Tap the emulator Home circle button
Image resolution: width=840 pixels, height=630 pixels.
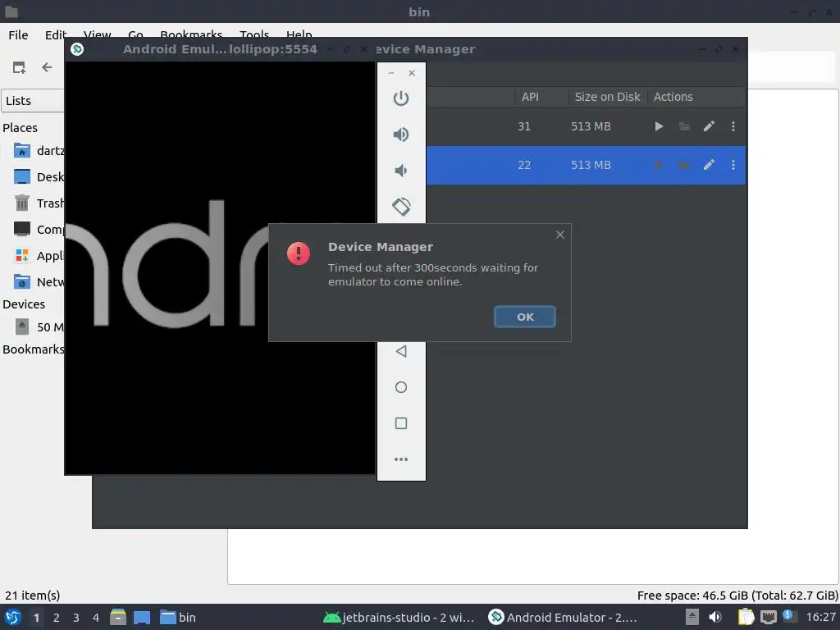[400, 387]
